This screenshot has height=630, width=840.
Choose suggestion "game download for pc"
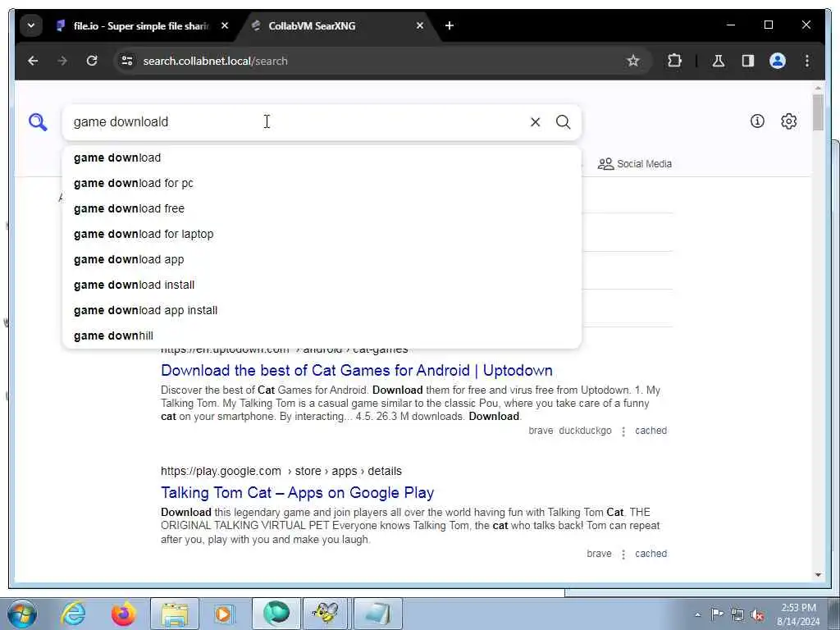pyautogui.click(x=322, y=183)
